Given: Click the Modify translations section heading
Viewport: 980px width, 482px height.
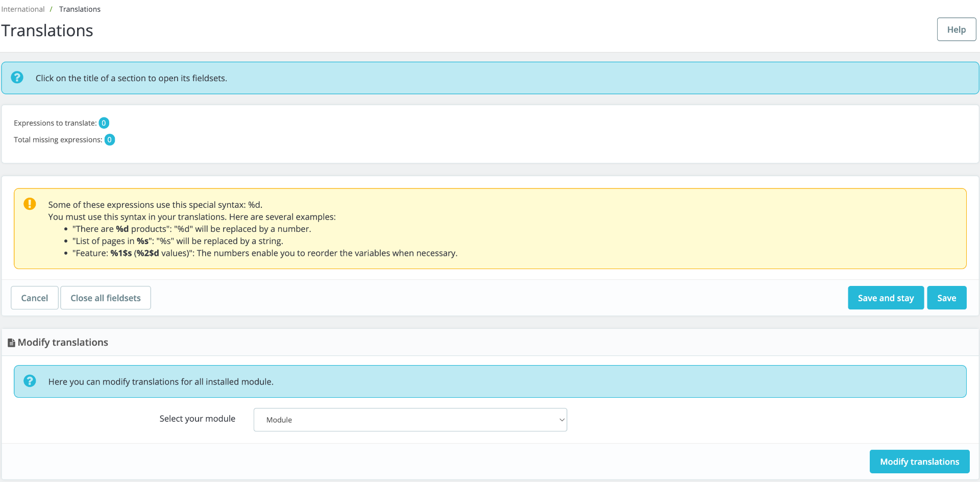Looking at the screenshot, I should click(63, 342).
